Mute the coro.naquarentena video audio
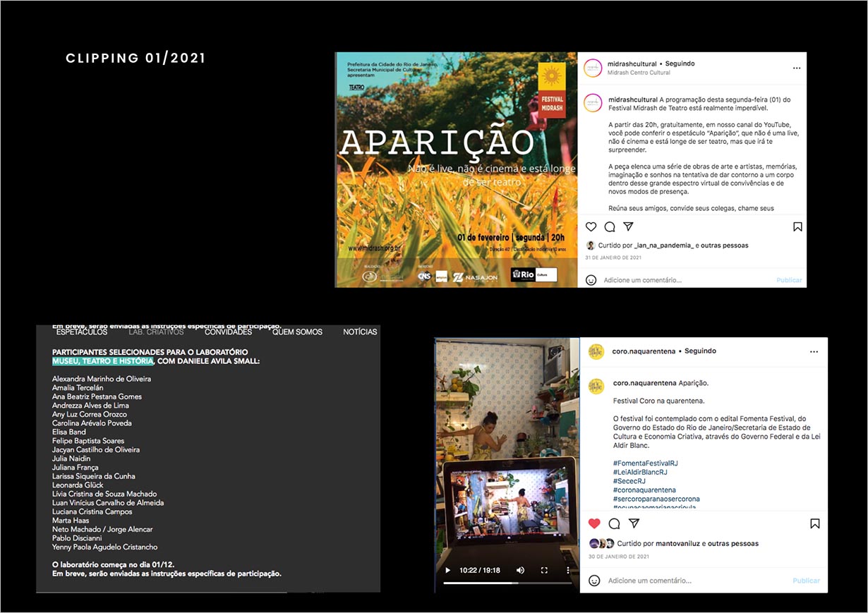The height and width of the screenshot is (613, 868). tap(520, 570)
